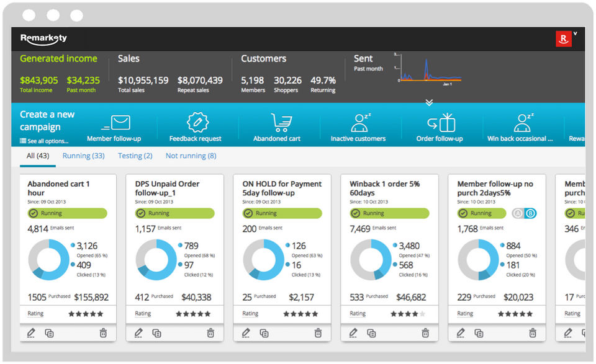596x364 pixels.
Task: Click the $8,070,439 Repeat sales value
Action: point(200,81)
